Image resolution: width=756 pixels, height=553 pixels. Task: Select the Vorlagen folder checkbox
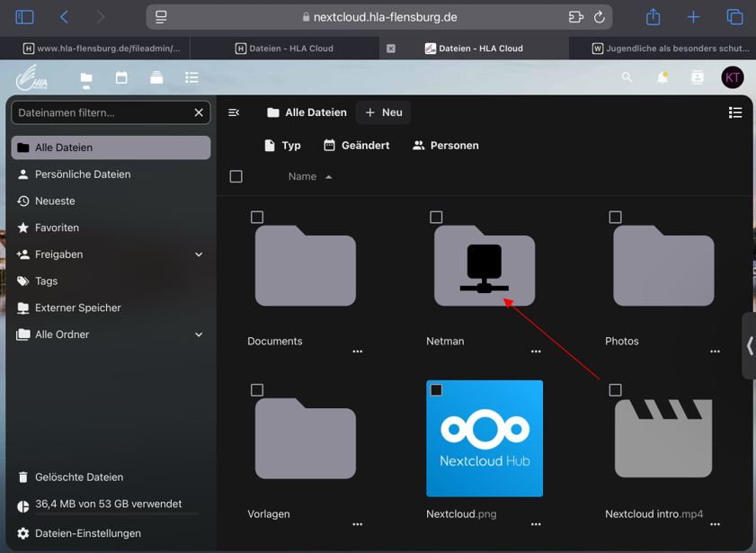(x=257, y=389)
